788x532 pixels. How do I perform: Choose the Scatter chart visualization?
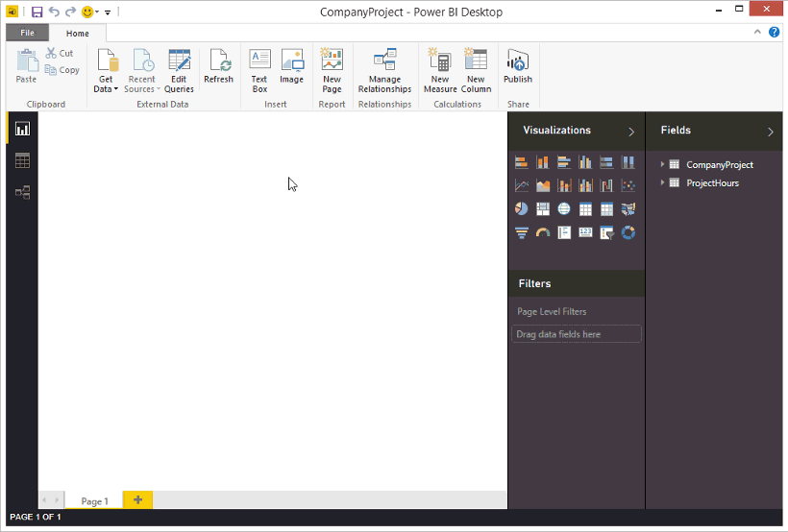(x=628, y=186)
